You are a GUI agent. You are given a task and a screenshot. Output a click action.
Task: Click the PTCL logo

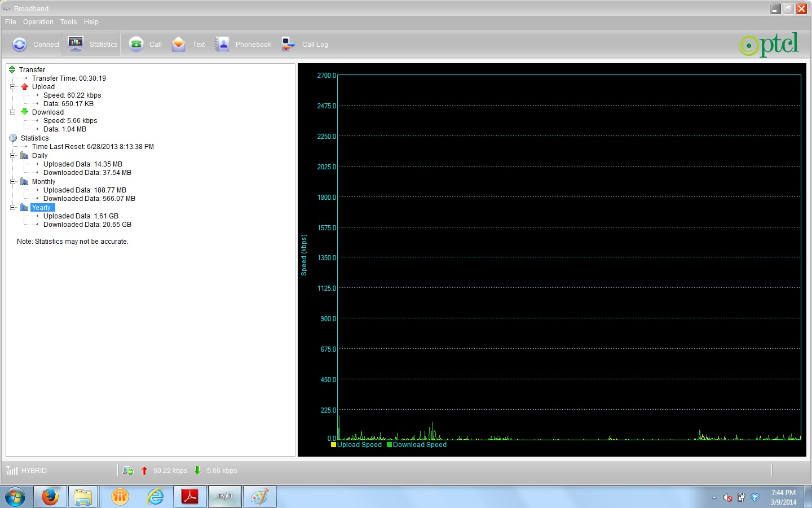769,45
